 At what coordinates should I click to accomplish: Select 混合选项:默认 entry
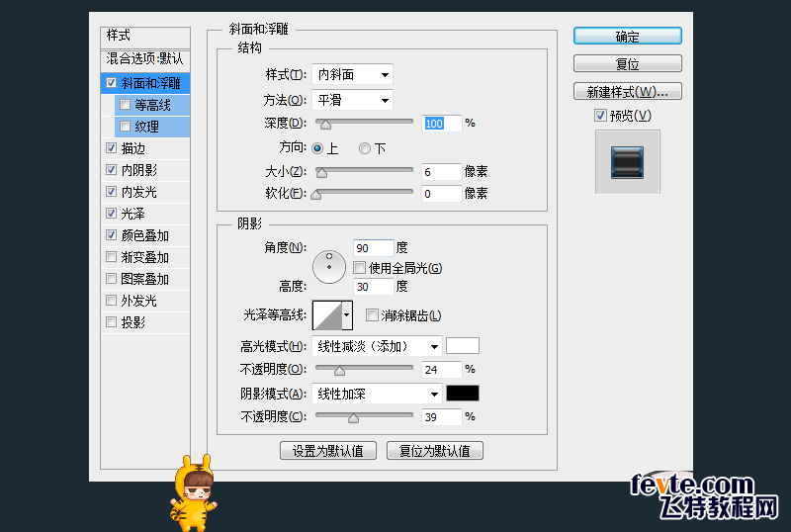click(145, 59)
